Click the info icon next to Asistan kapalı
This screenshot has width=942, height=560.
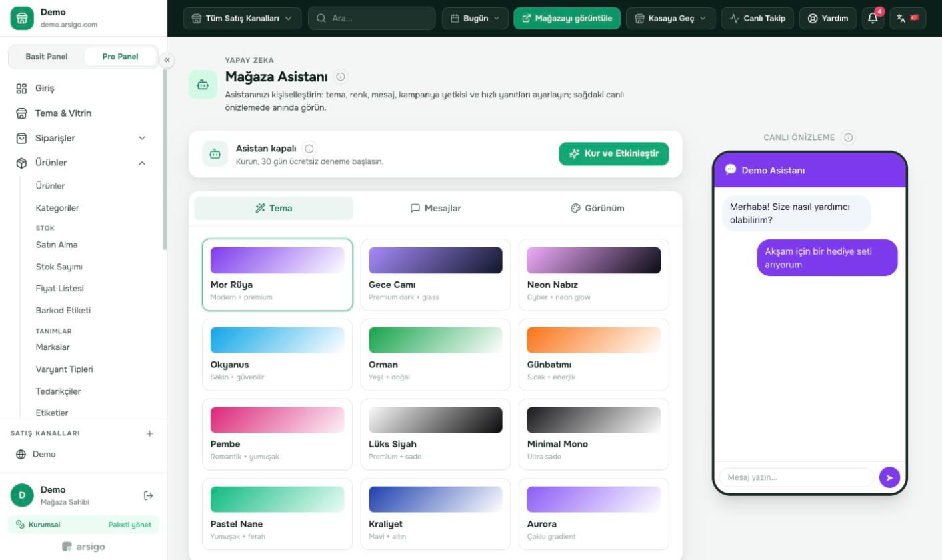click(309, 149)
